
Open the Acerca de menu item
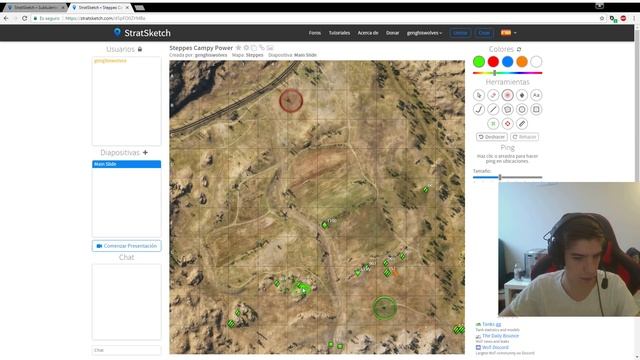click(368, 33)
